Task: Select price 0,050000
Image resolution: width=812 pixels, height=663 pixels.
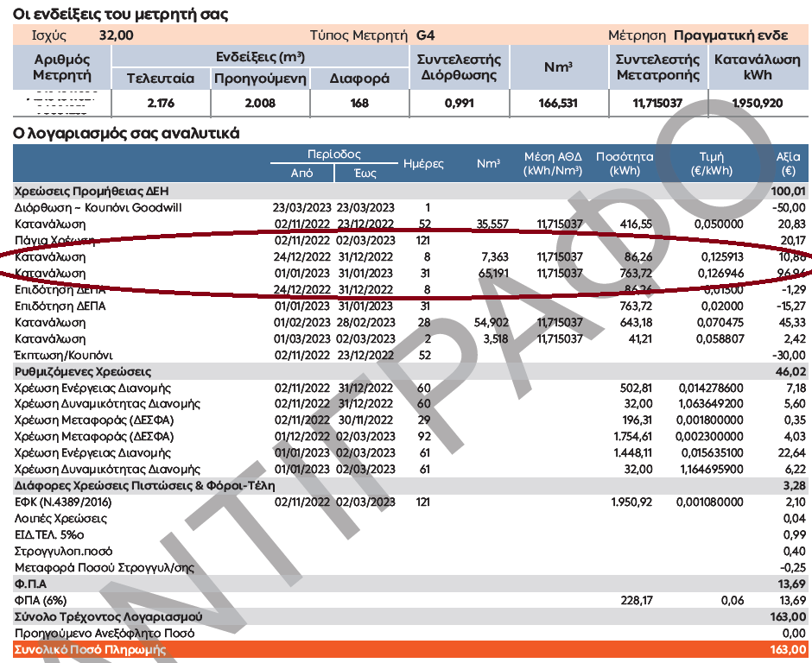Action: point(719,224)
